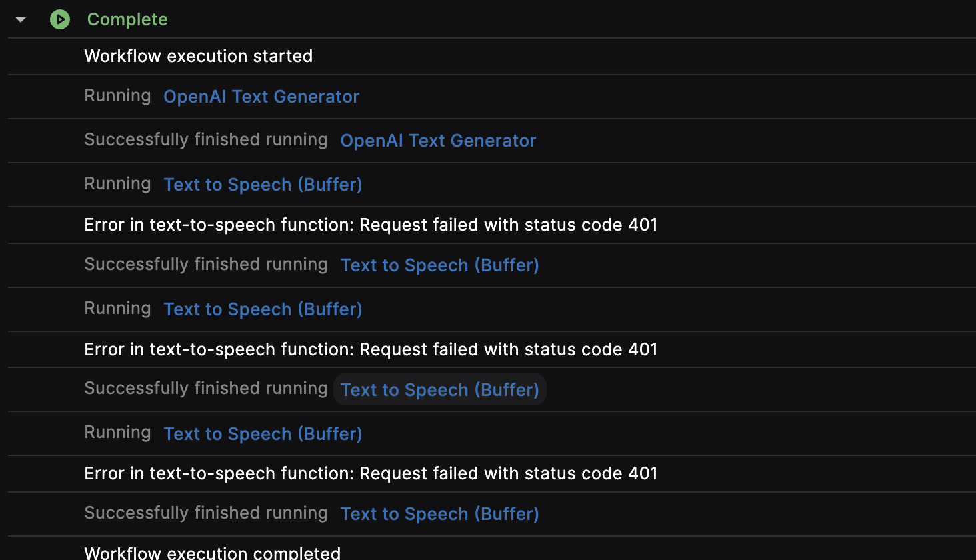Click 'Running' text beside OpenAI Text Generator
Viewport: 976px width, 560px height.
pos(117,96)
